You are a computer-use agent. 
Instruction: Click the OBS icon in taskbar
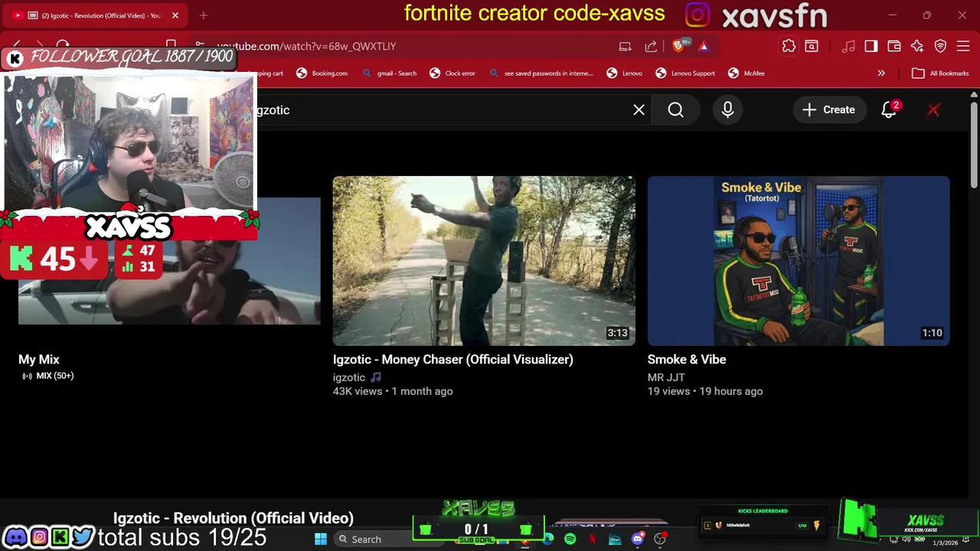pyautogui.click(x=659, y=539)
